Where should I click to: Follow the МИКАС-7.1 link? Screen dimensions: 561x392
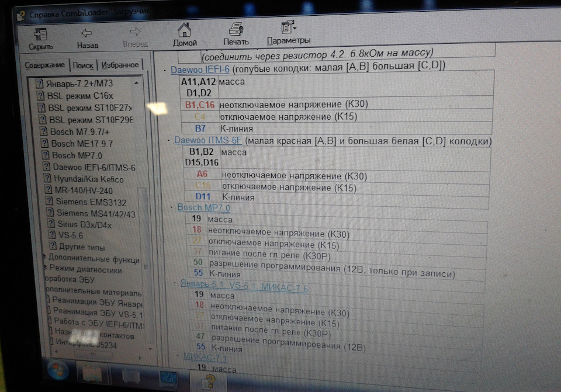(x=205, y=356)
